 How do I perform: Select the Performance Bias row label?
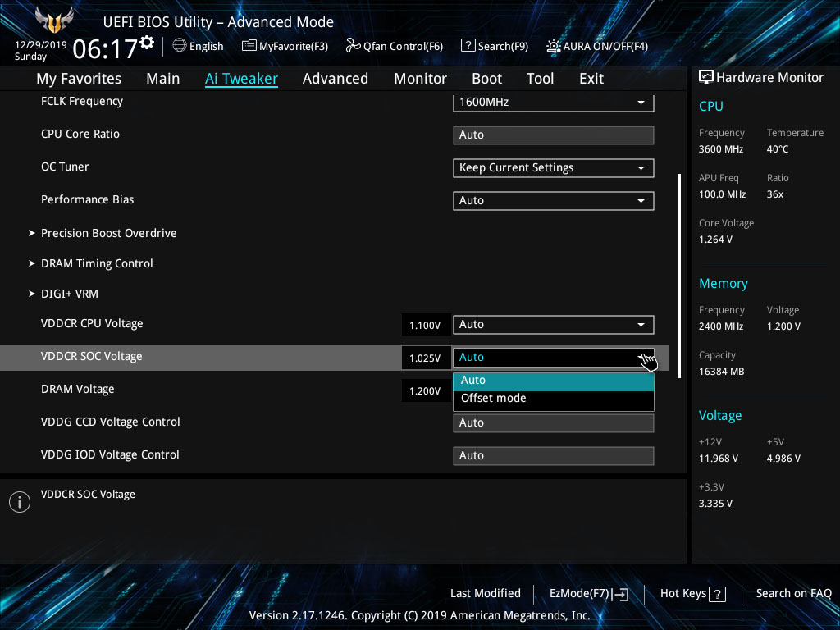[x=87, y=199]
